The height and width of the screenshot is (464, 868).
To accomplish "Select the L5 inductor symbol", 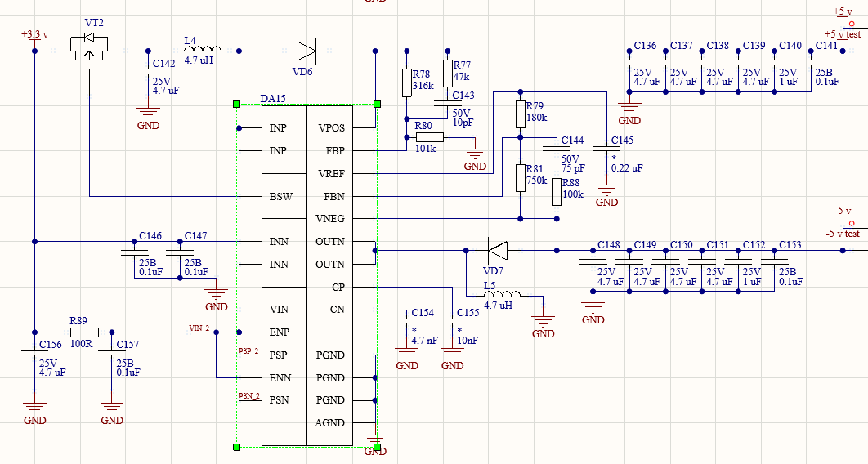I will [x=502, y=293].
